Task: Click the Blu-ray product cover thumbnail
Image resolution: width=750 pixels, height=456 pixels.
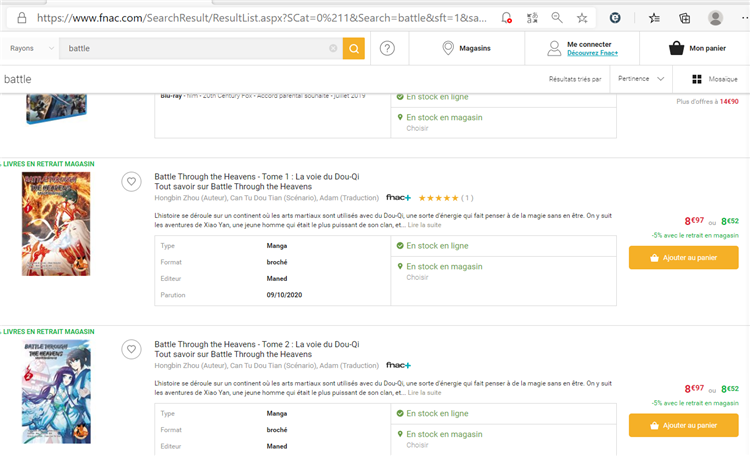Action: [x=56, y=109]
